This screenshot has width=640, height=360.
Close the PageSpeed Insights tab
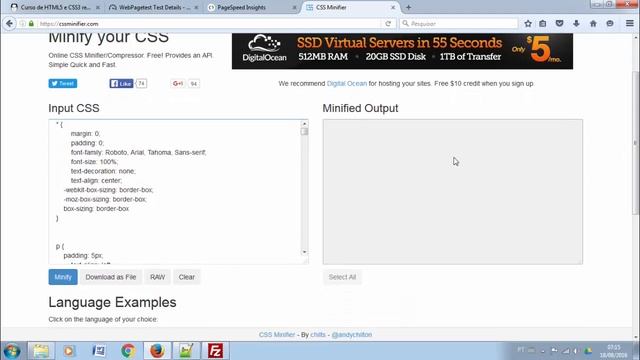[x=294, y=7]
